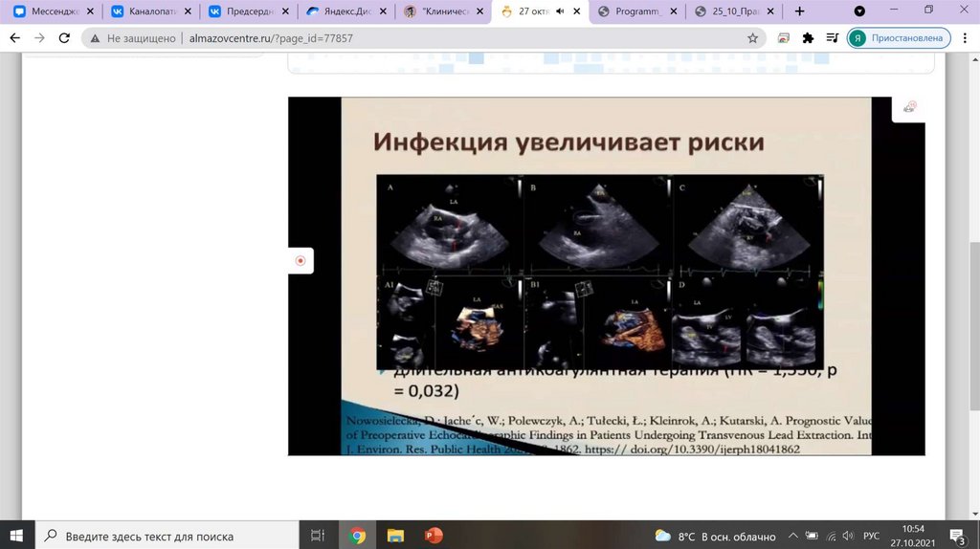Switch to the Мессенджер tab

(53, 11)
